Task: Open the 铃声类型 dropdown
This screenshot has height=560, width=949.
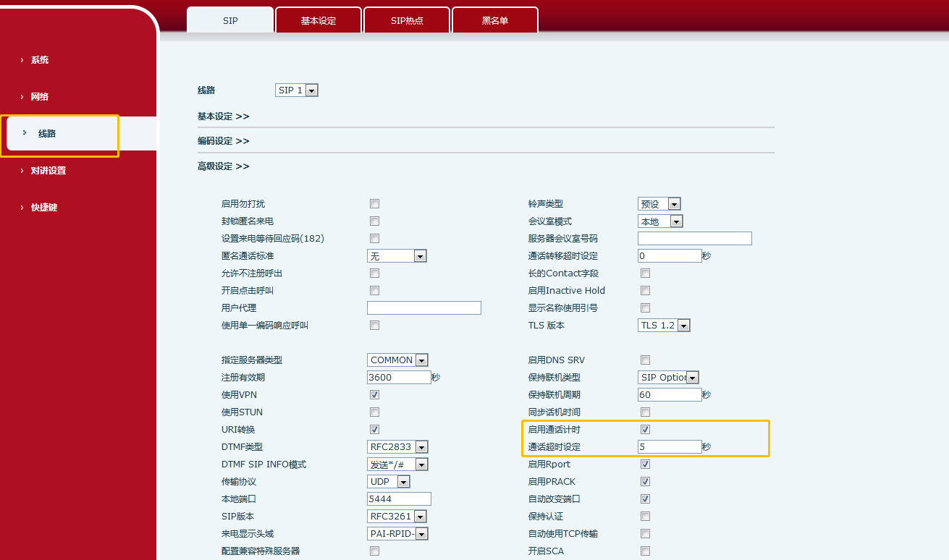Action: click(659, 204)
